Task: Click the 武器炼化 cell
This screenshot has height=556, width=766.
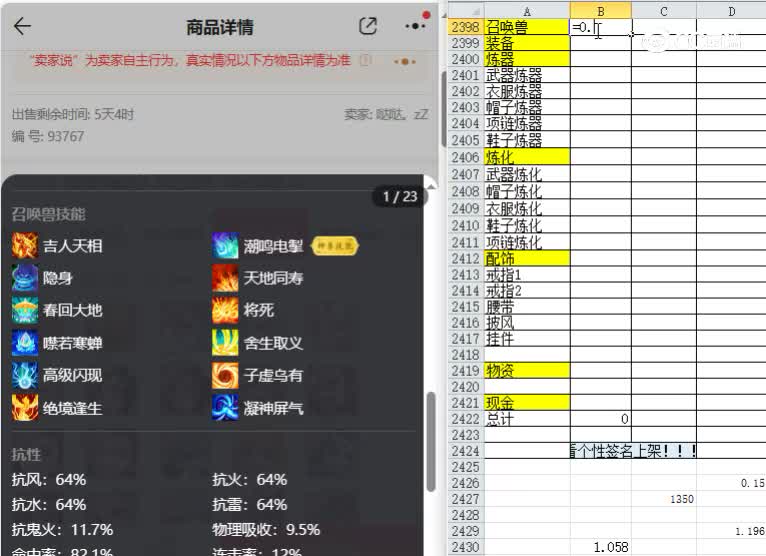Action: coord(527,174)
